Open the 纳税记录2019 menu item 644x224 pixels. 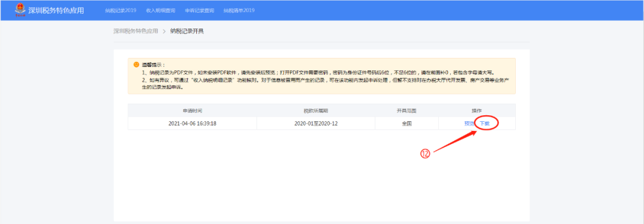click(x=120, y=10)
